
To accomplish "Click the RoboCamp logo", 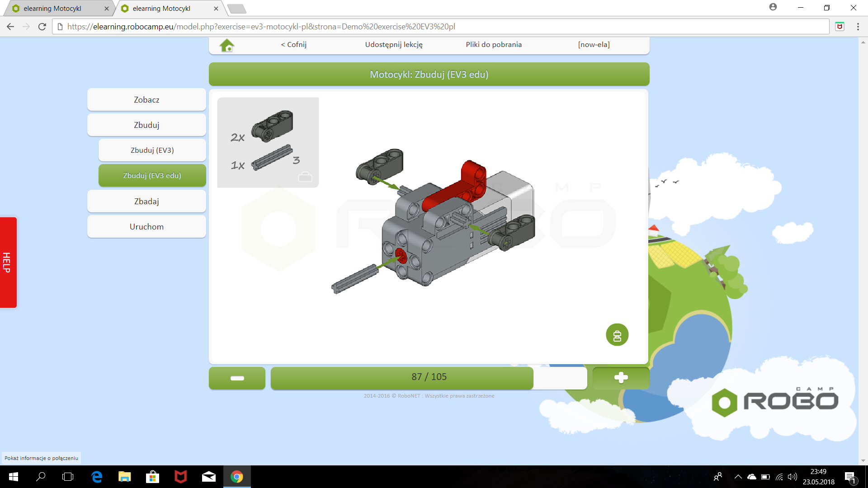I will click(x=775, y=401).
